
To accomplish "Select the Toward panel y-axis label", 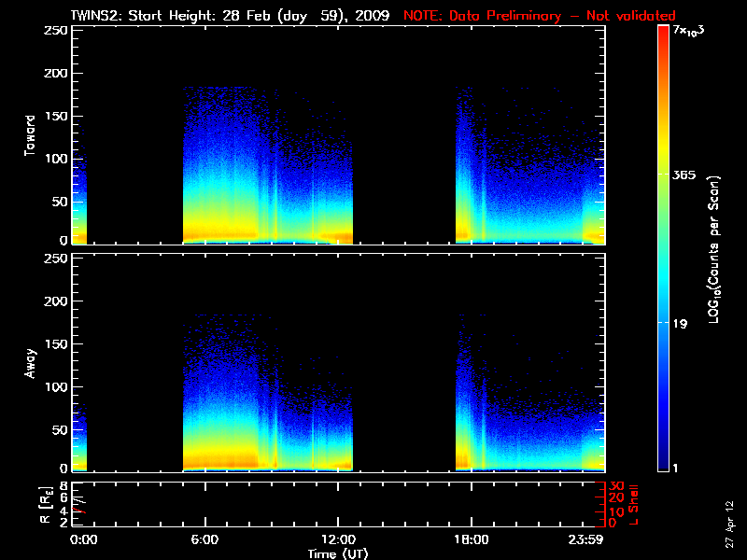I will (31, 134).
